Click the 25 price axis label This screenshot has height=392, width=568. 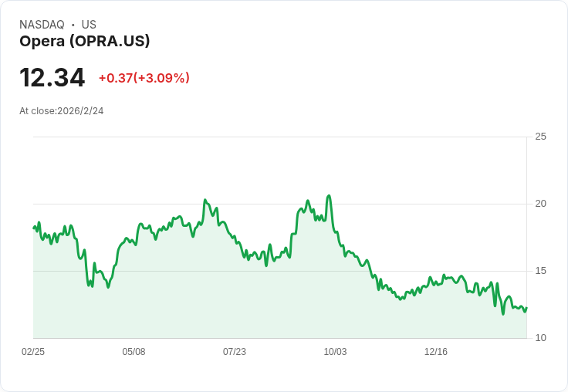tap(540, 137)
